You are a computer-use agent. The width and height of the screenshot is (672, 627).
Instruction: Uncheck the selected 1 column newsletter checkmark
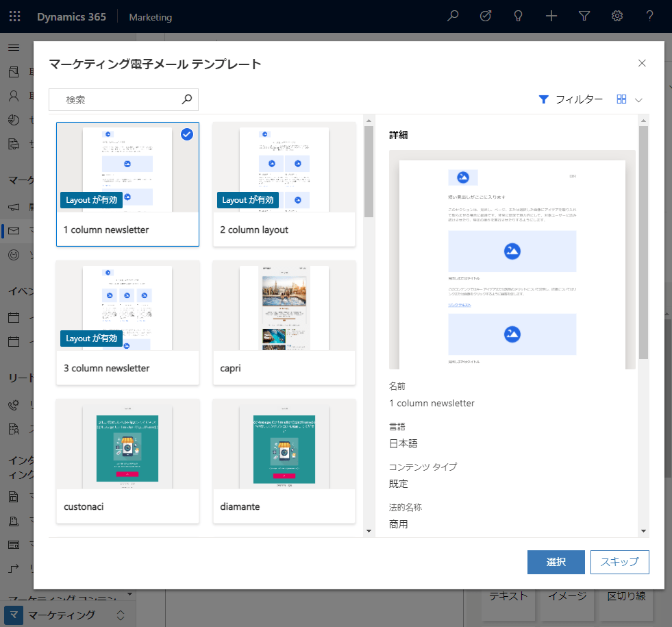pyautogui.click(x=187, y=134)
